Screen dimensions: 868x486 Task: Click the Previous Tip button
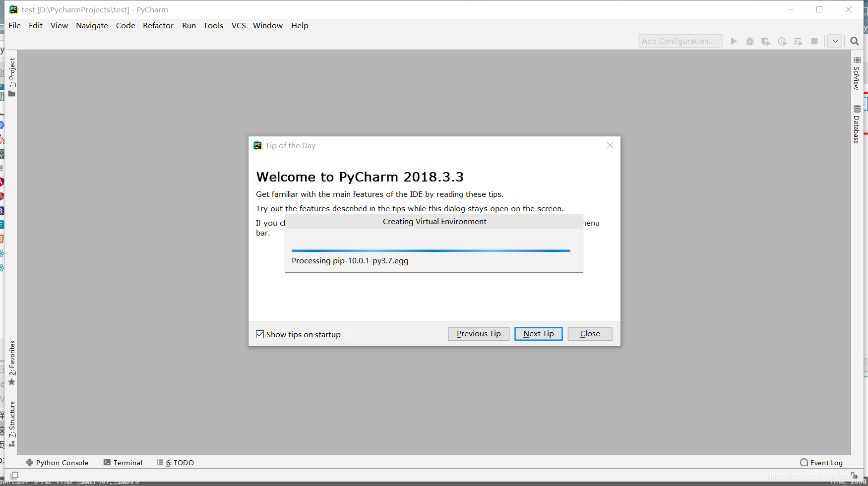pos(479,334)
